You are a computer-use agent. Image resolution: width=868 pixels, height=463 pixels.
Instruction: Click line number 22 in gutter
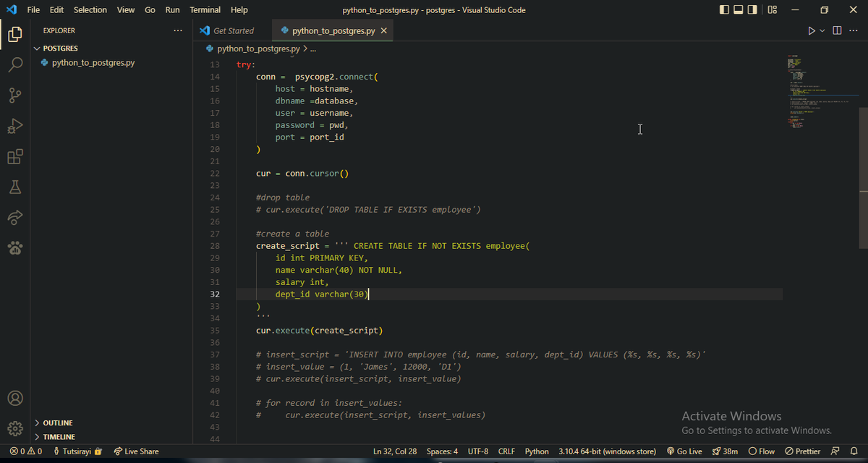click(x=214, y=174)
